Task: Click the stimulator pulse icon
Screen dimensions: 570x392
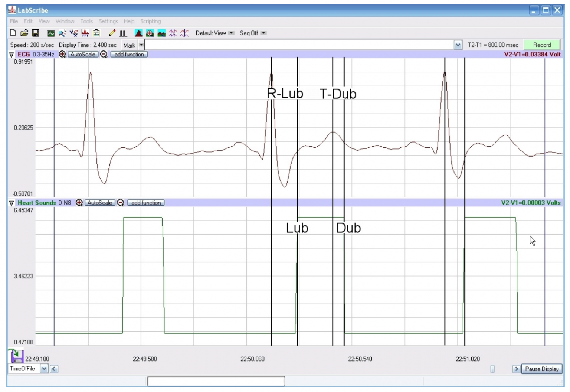Action: click(123, 33)
